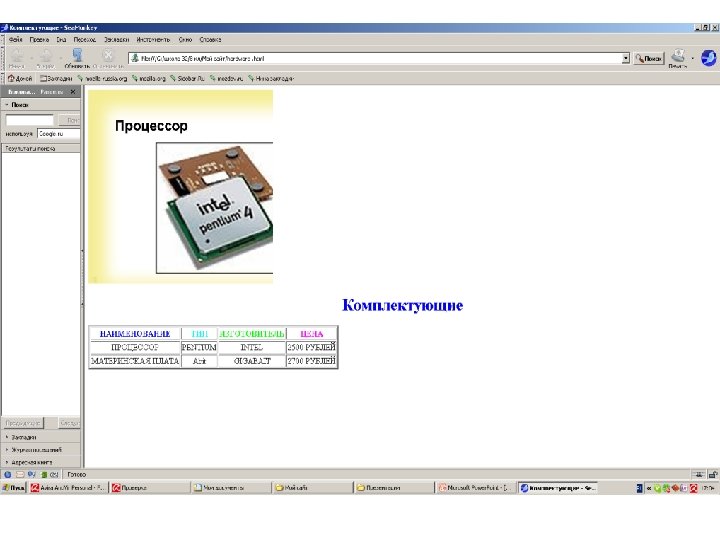This screenshot has height=540, width=720.
Task: Open the Переход menu
Action: [84, 39]
